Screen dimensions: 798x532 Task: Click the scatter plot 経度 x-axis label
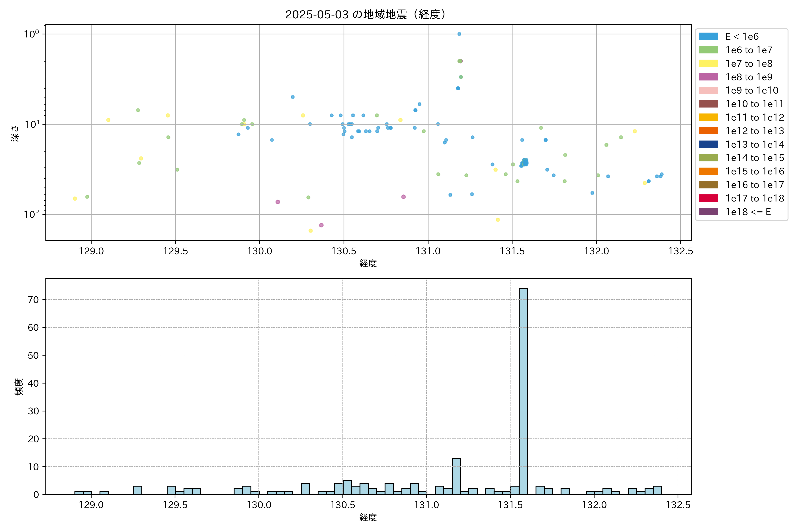click(368, 263)
